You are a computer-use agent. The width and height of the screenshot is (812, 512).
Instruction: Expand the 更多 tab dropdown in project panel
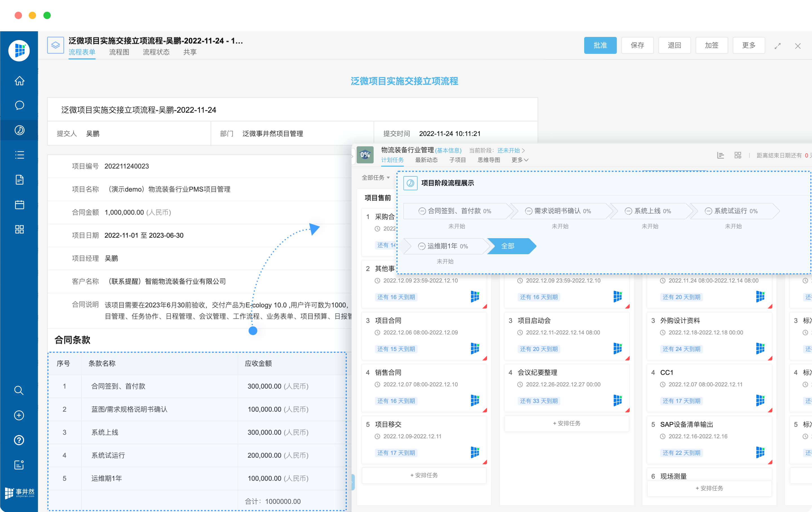(x=520, y=160)
